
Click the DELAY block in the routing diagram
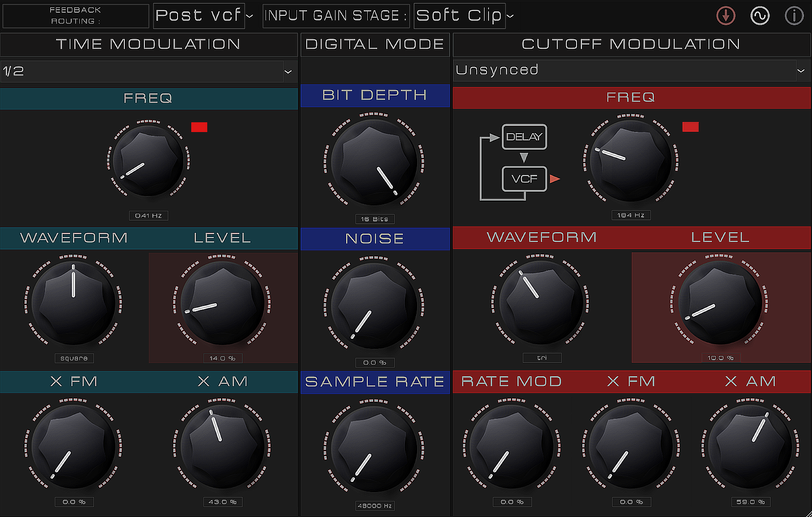(525, 137)
